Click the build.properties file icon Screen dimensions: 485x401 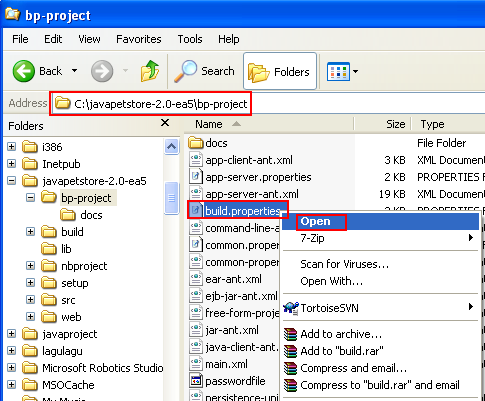click(196, 210)
